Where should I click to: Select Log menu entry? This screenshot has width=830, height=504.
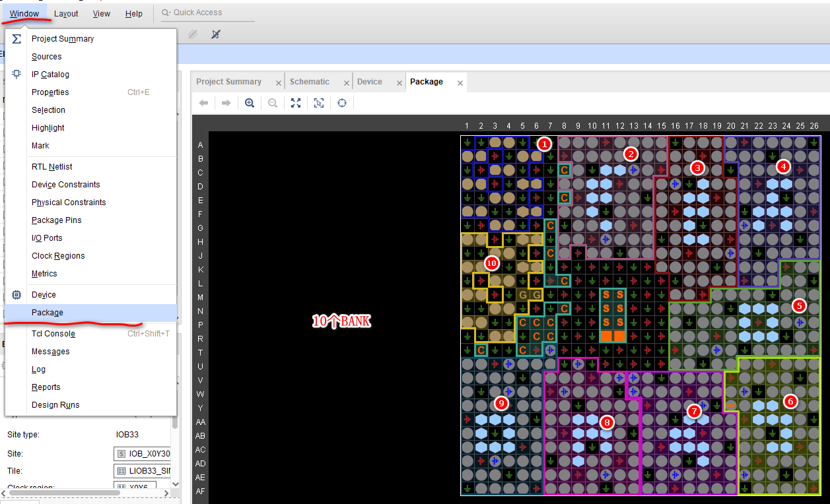(90, 369)
